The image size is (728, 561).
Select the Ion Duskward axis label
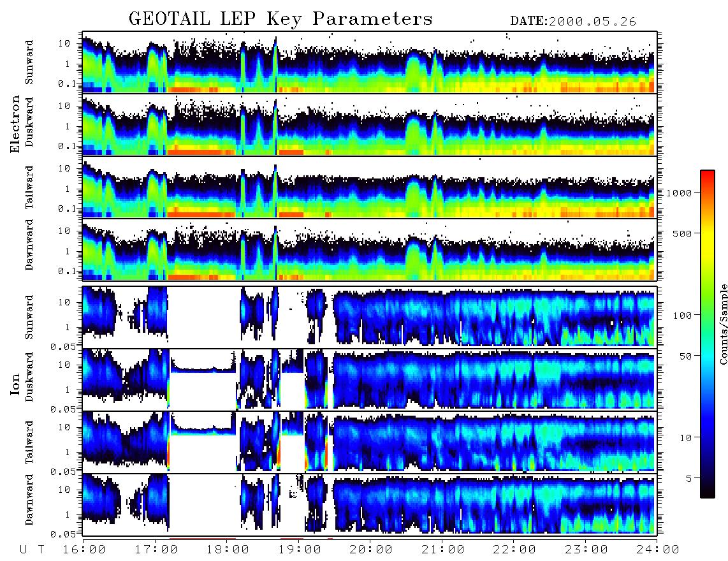pyautogui.click(x=29, y=377)
